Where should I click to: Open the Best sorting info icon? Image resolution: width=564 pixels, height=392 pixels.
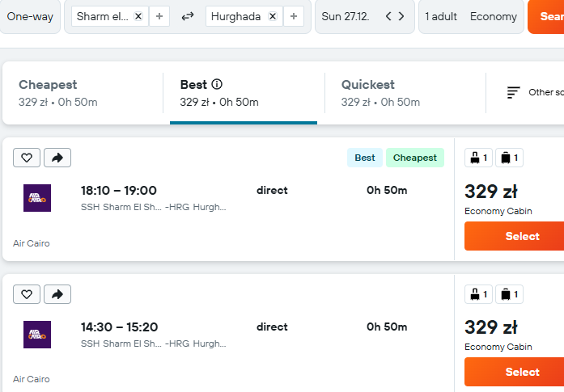click(x=217, y=84)
